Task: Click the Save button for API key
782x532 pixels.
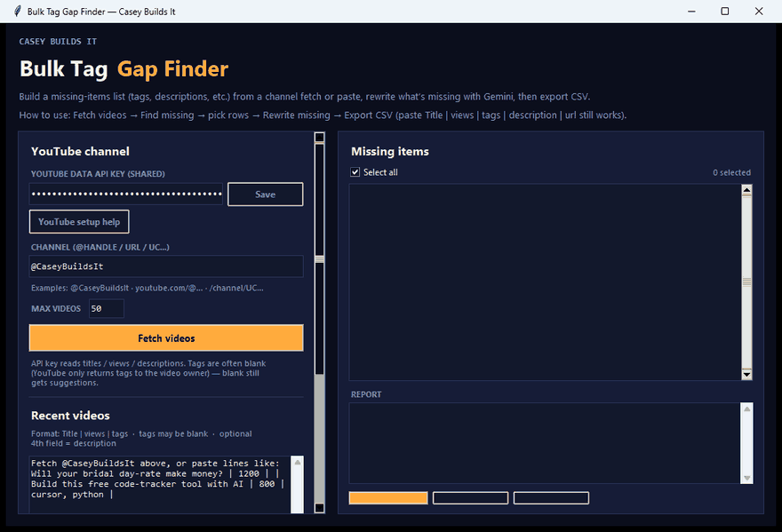Action: point(266,194)
